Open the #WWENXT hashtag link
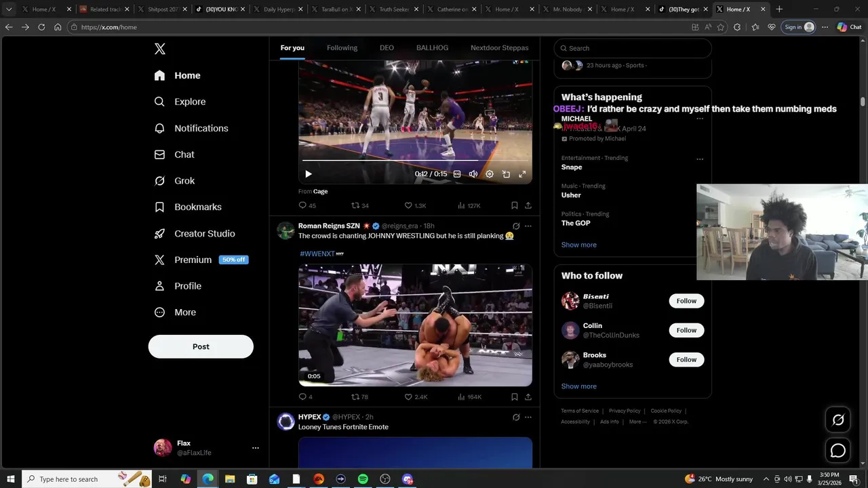This screenshot has height=488, width=868. 317,253
